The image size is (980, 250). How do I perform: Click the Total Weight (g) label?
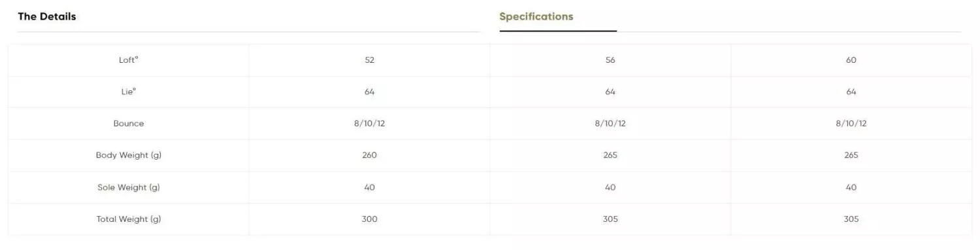[x=129, y=219]
